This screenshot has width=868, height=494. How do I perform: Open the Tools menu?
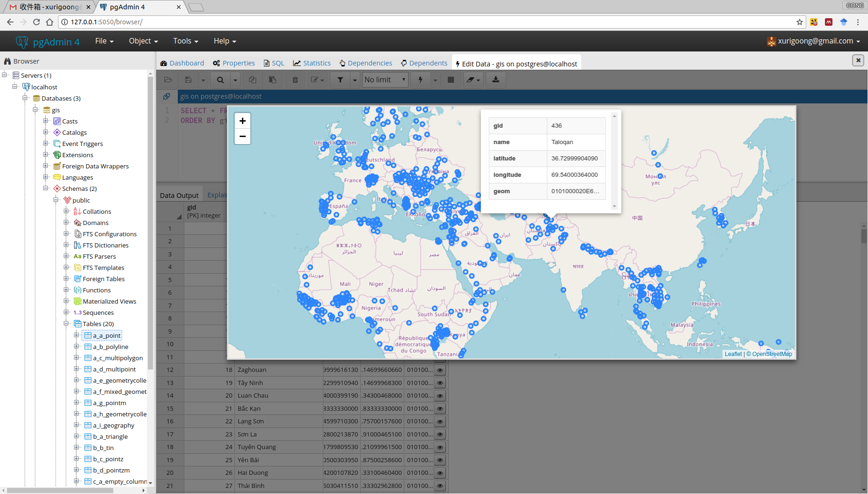click(186, 41)
